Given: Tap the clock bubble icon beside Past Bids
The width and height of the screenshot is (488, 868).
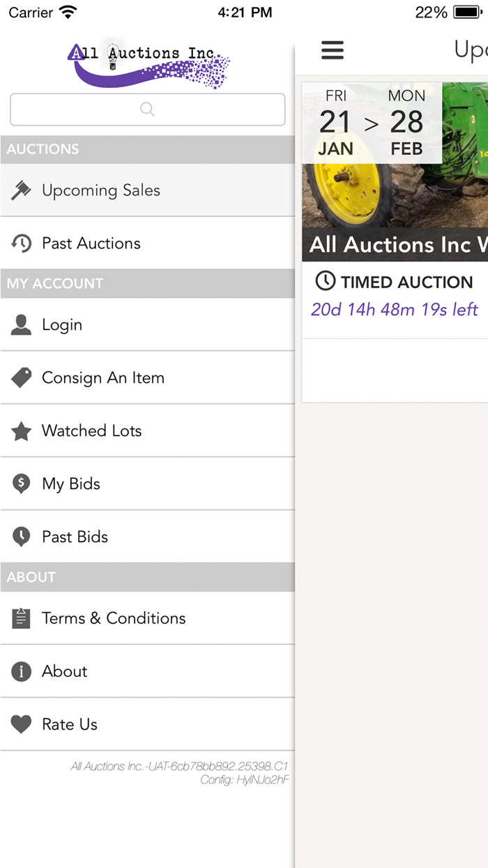Looking at the screenshot, I should click(21, 537).
